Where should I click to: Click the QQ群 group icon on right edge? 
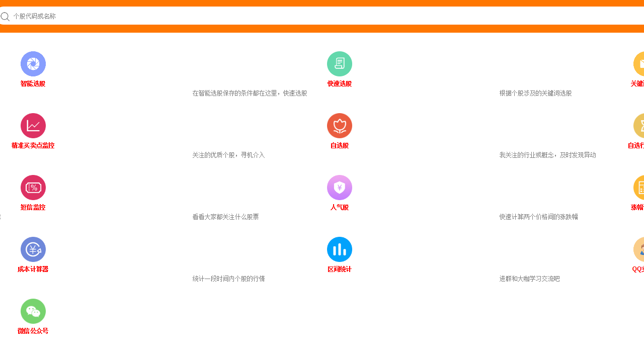point(640,249)
